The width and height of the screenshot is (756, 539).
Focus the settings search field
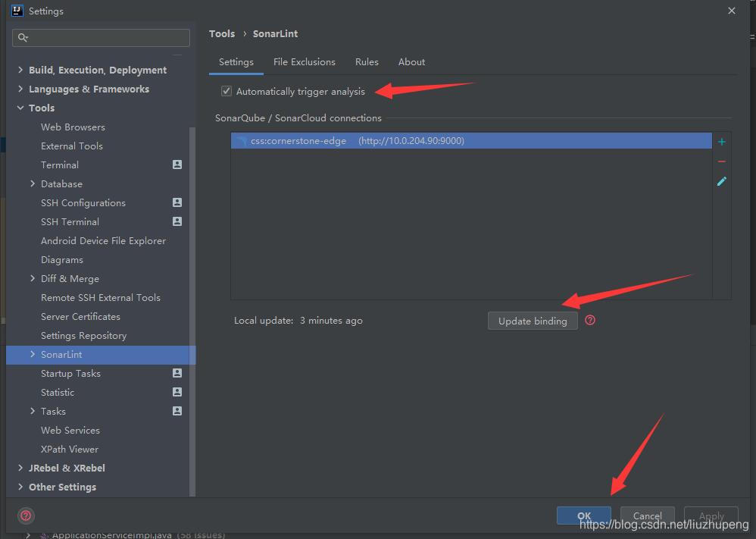click(x=101, y=38)
